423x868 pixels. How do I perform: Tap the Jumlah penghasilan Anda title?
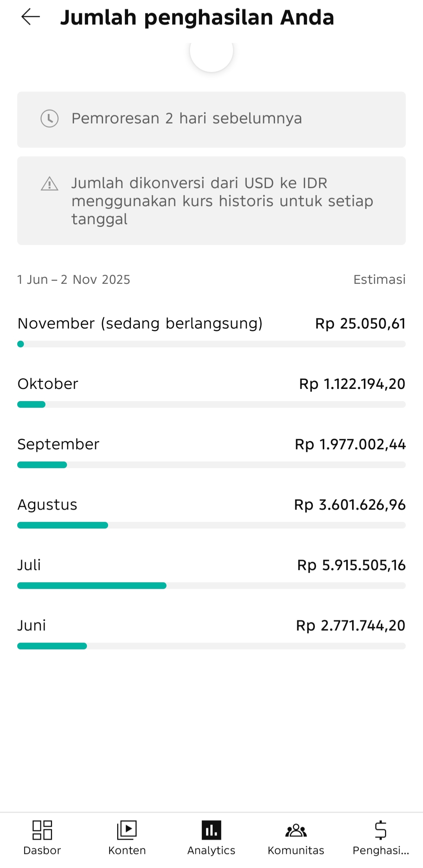(197, 17)
